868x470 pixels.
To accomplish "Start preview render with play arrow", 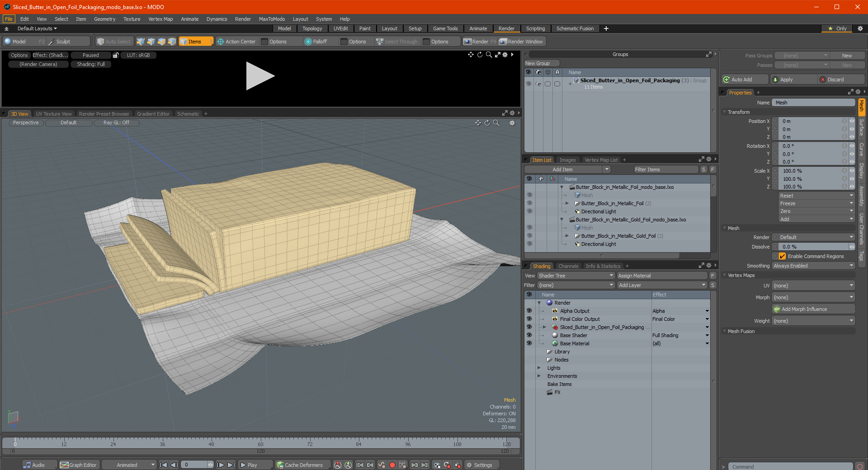I will [260, 76].
